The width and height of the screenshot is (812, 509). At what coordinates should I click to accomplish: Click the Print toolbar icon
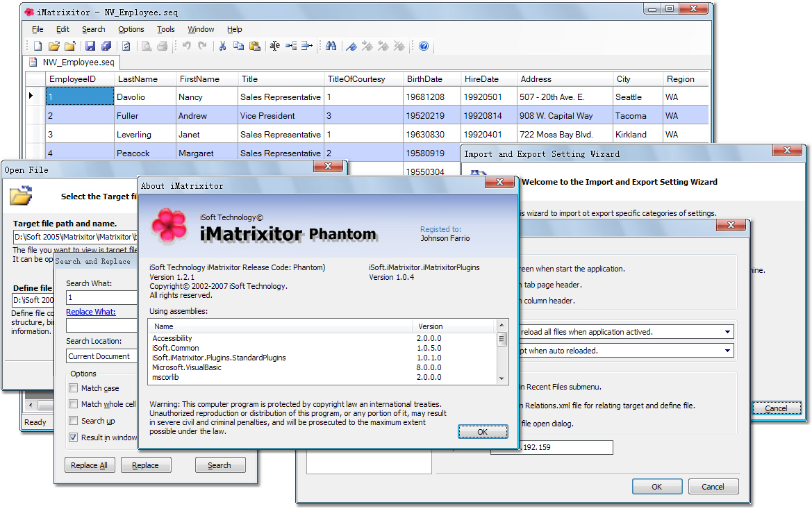(162, 46)
